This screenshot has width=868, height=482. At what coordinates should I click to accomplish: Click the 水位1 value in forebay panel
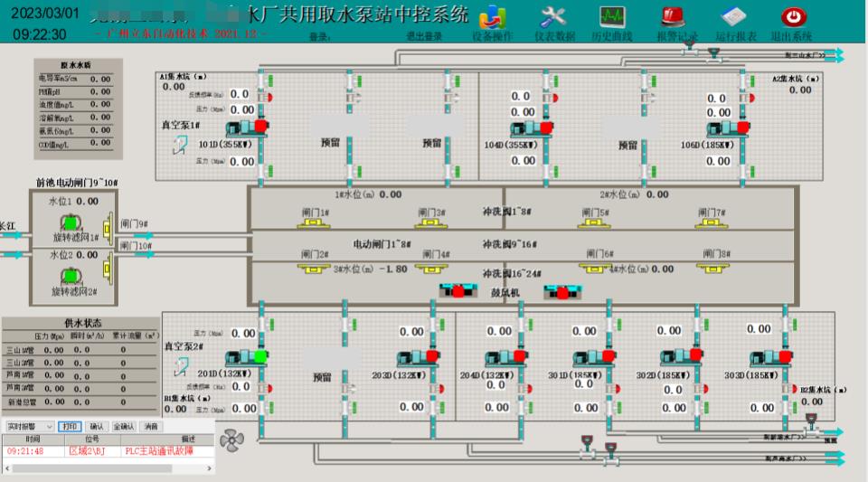[88, 202]
